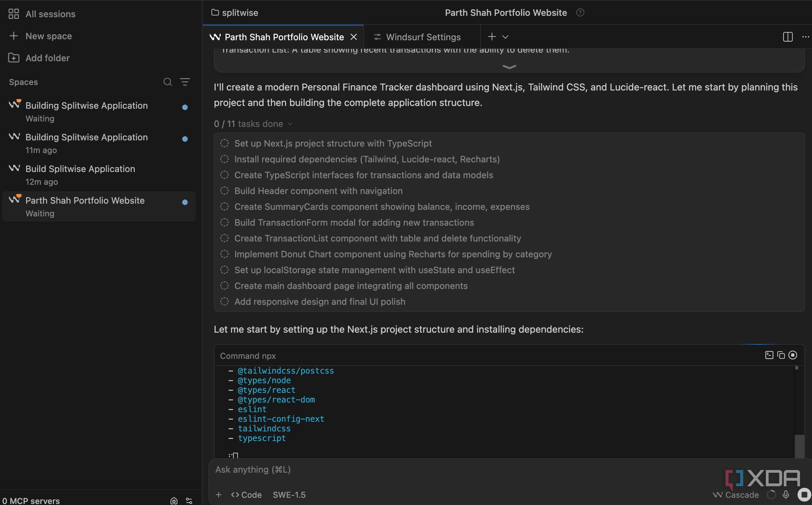Screen dimensions: 812x505
Task: Click task Build Header component with navigation
Action: 318,191
